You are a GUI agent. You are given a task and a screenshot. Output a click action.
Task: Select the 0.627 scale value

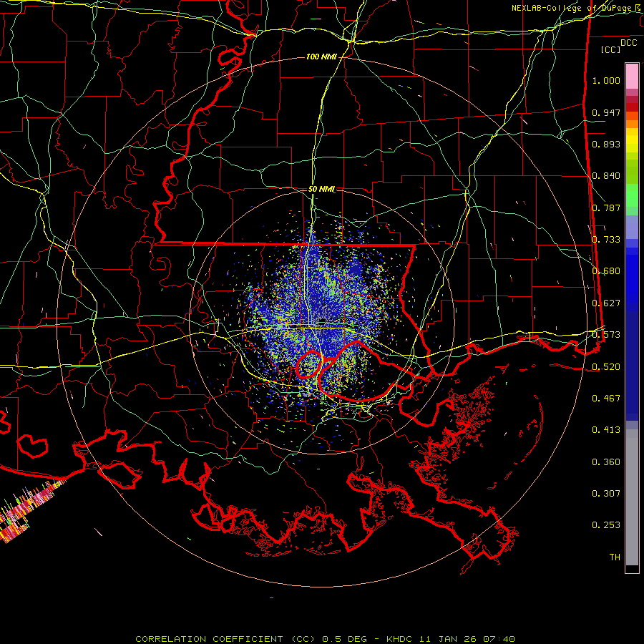tap(606, 303)
